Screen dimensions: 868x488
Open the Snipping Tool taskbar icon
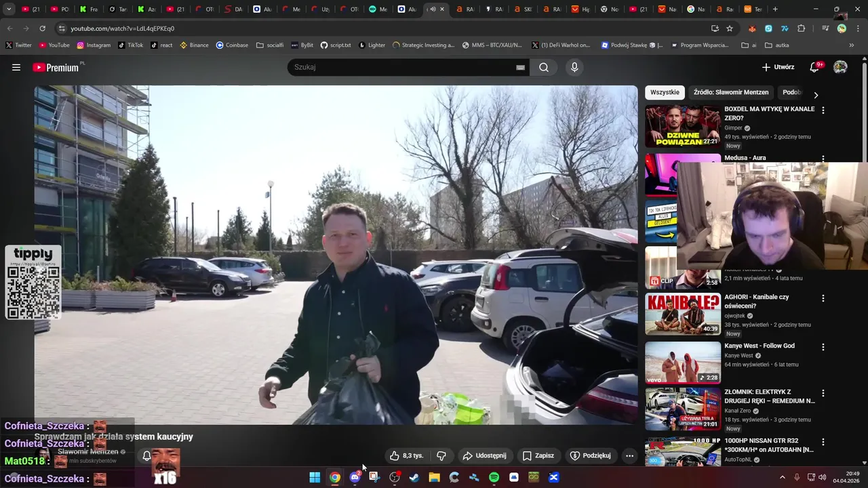pos(374,477)
